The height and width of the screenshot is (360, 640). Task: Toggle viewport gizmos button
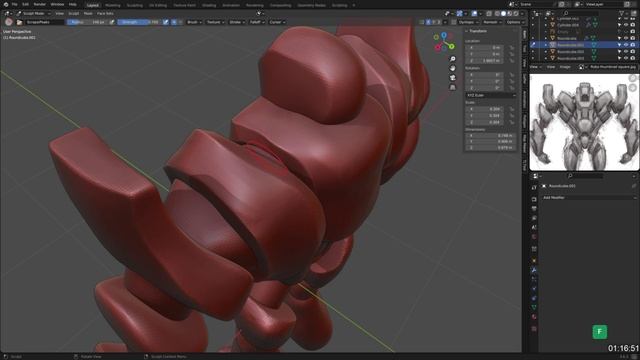point(460,13)
